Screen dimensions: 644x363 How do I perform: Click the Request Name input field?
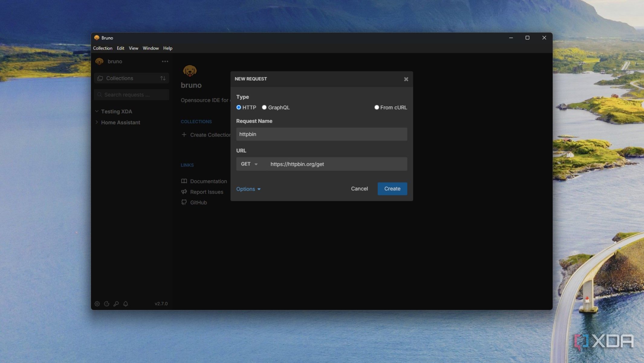click(x=322, y=134)
